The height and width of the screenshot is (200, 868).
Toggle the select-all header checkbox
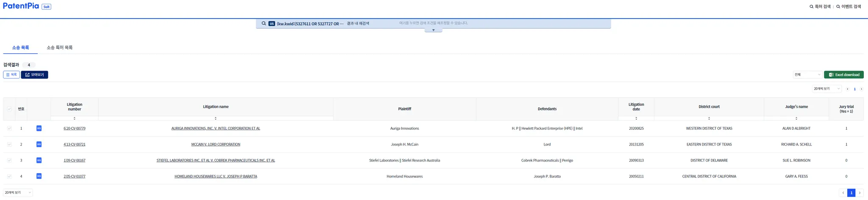pyautogui.click(x=9, y=109)
